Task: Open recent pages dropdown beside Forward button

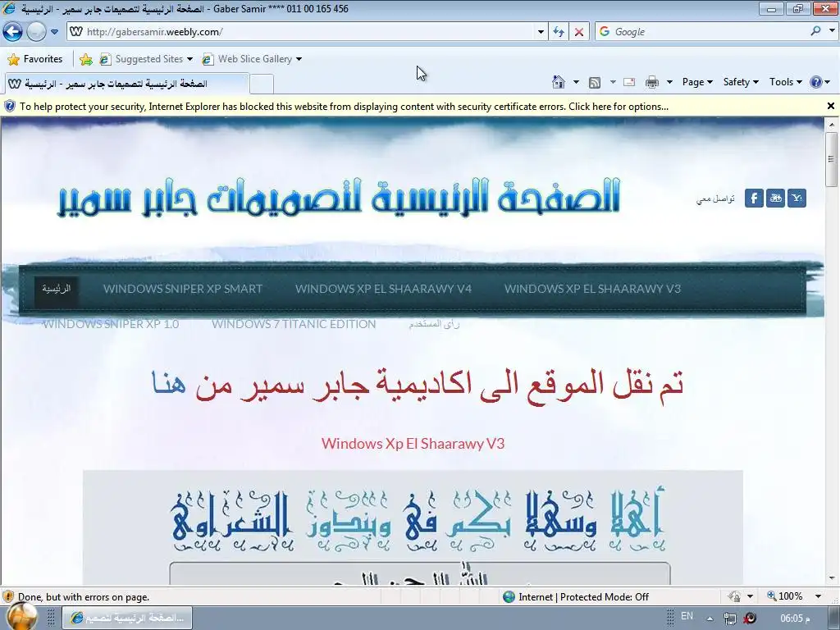Action: (x=54, y=32)
